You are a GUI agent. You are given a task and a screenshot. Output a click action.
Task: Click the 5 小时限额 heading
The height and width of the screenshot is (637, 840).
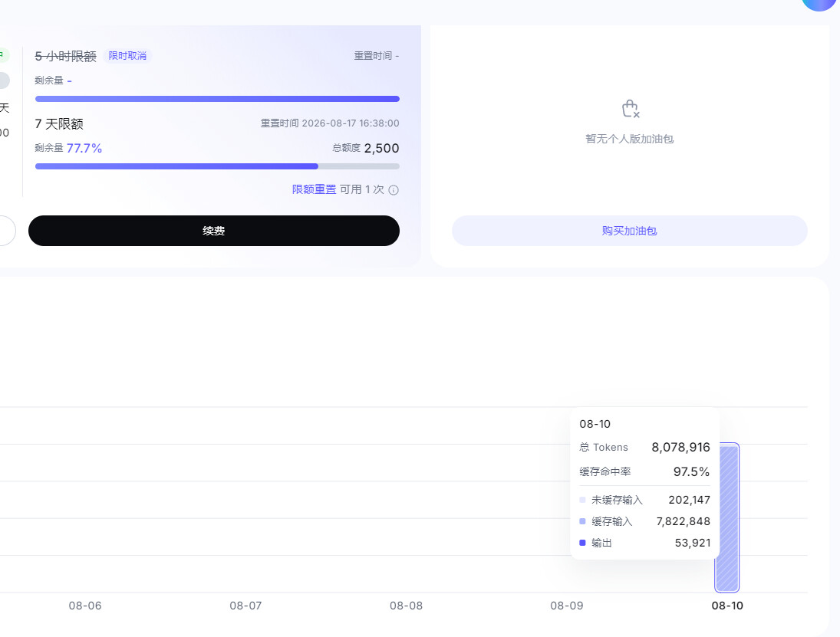(65, 56)
